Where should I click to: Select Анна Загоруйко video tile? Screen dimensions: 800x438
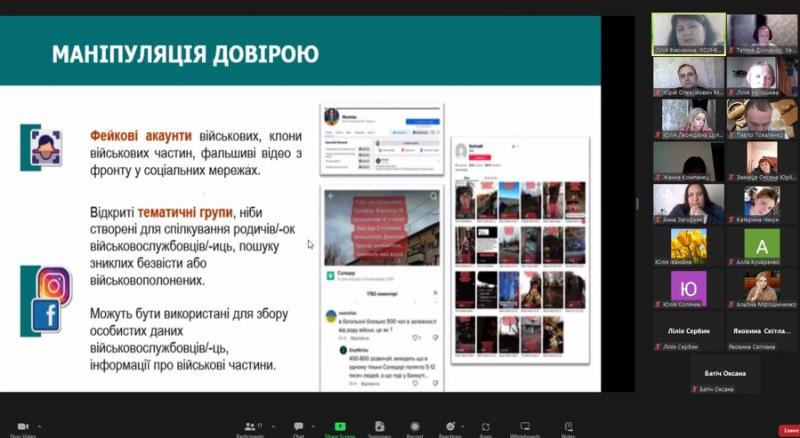(x=689, y=204)
